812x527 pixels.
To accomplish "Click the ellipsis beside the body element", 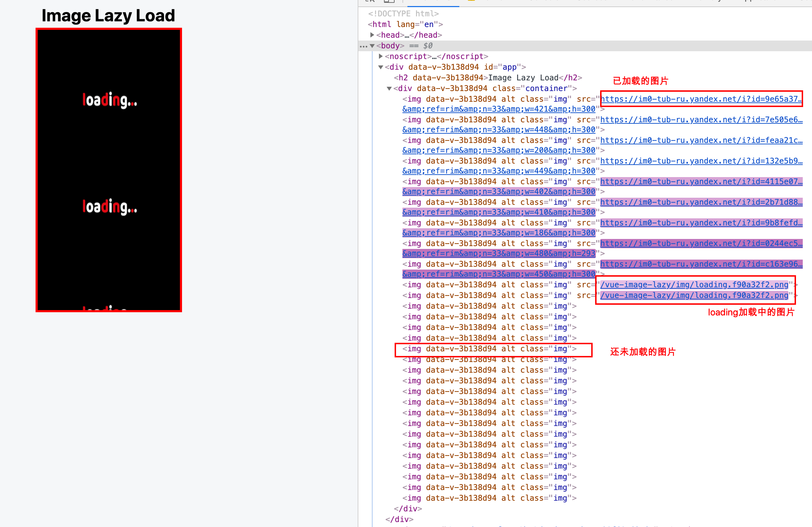I will 363,46.
